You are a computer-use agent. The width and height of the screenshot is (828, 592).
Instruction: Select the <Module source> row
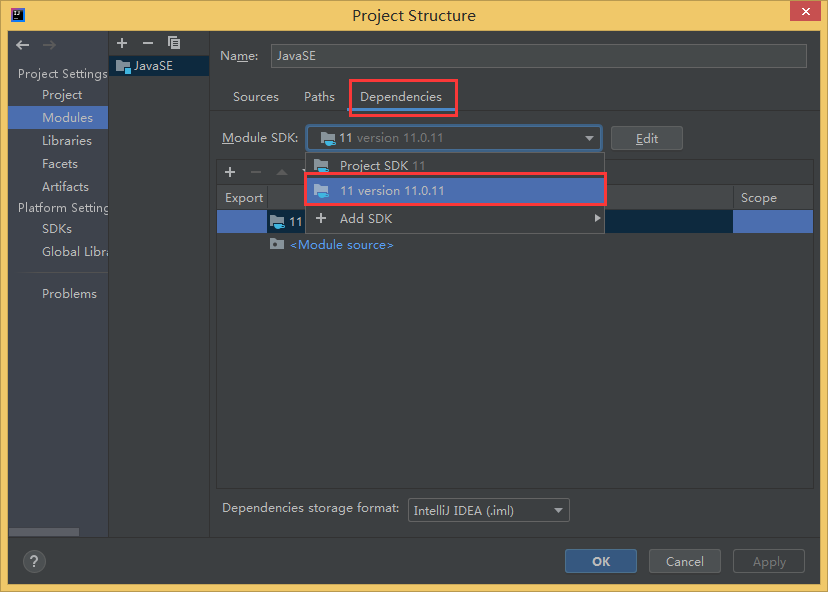coord(514,245)
